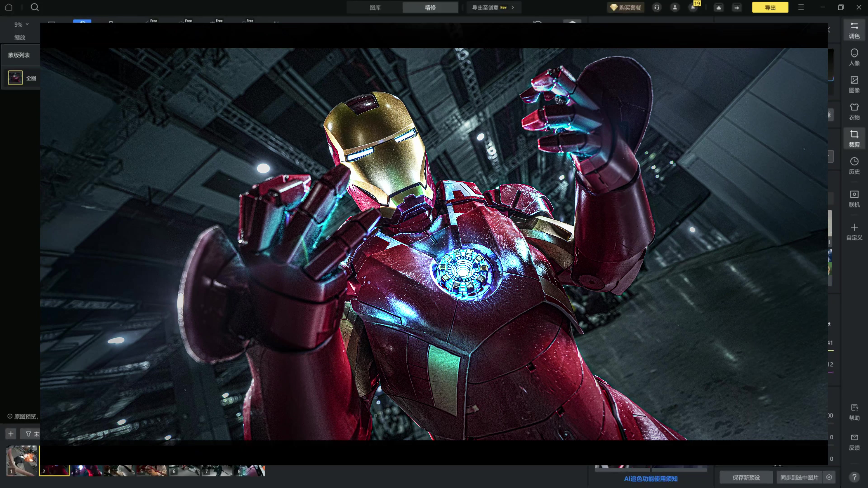Click the home icon at top left
This screenshot has width=868, height=488.
(9, 7)
